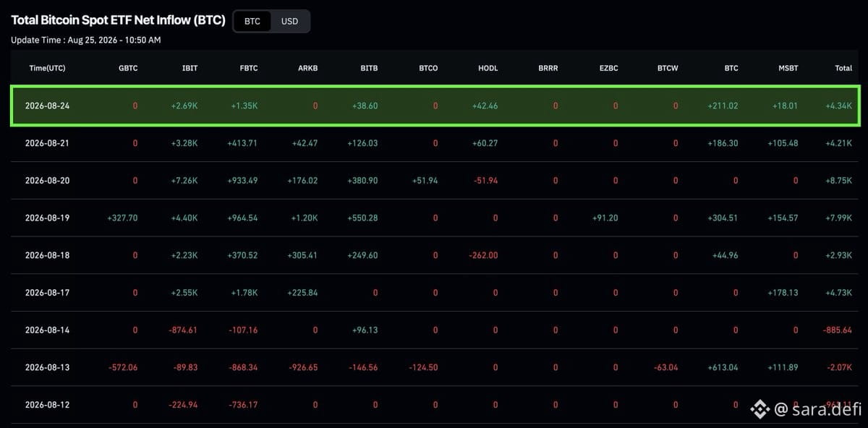Click the +1.78K FBTC value

coord(244,293)
